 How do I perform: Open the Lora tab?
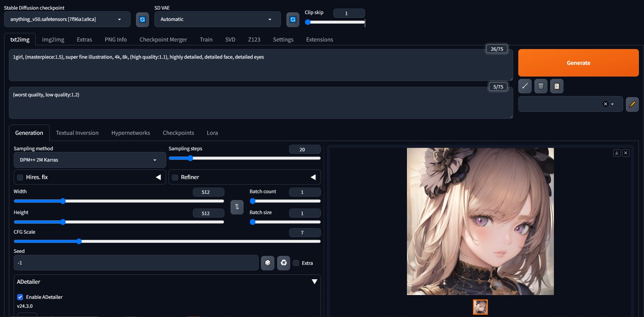[x=212, y=133]
